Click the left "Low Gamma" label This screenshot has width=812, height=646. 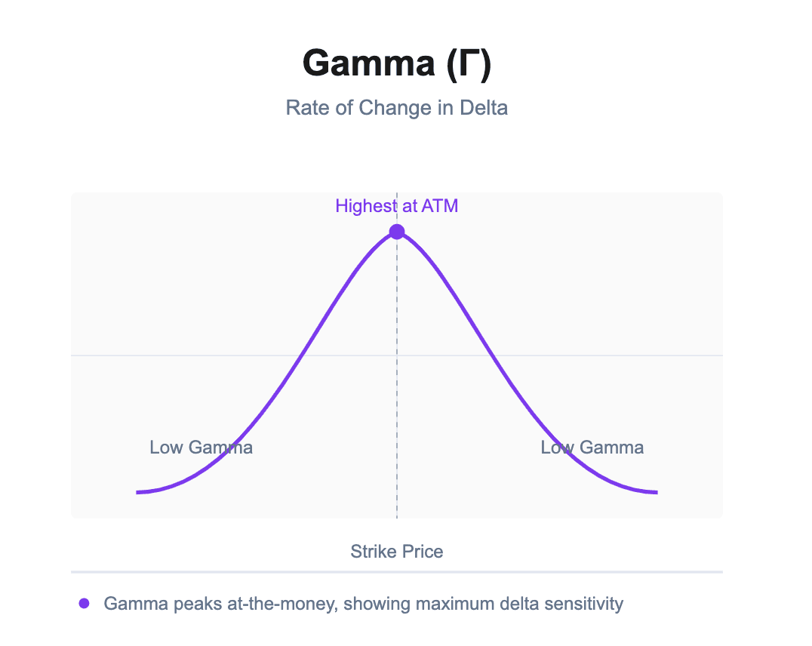tap(201, 448)
